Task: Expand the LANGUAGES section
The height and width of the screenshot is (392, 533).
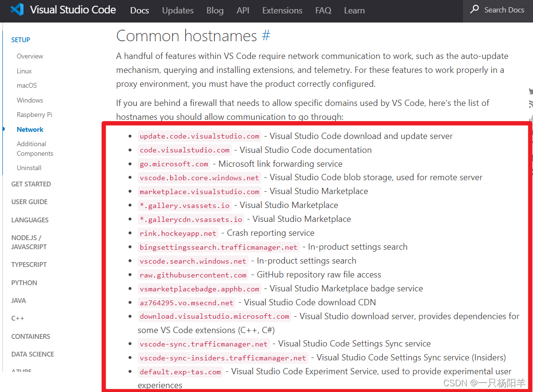Action: tap(30, 220)
